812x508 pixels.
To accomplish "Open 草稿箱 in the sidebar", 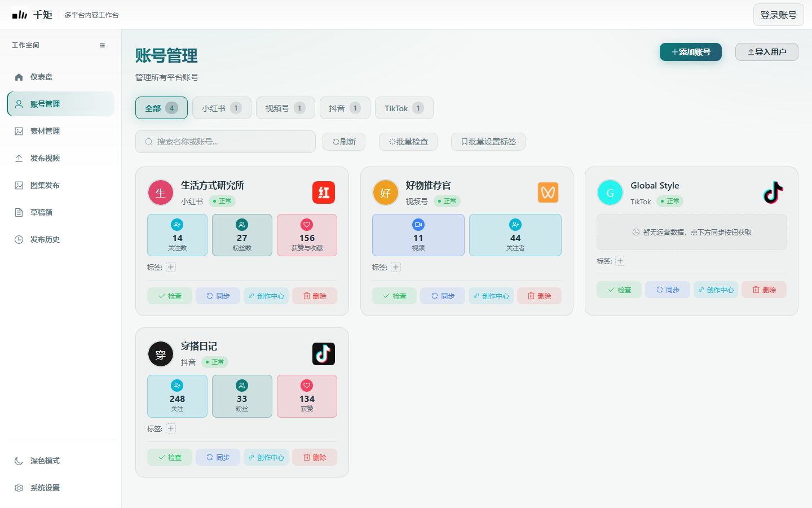I will click(60, 212).
